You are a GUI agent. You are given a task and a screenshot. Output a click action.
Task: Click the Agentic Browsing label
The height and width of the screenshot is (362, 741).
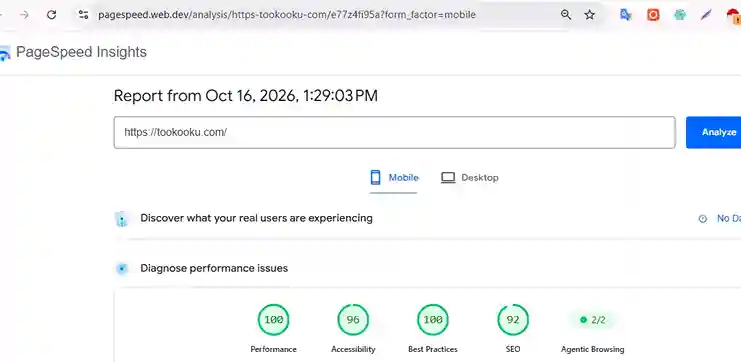click(x=593, y=350)
